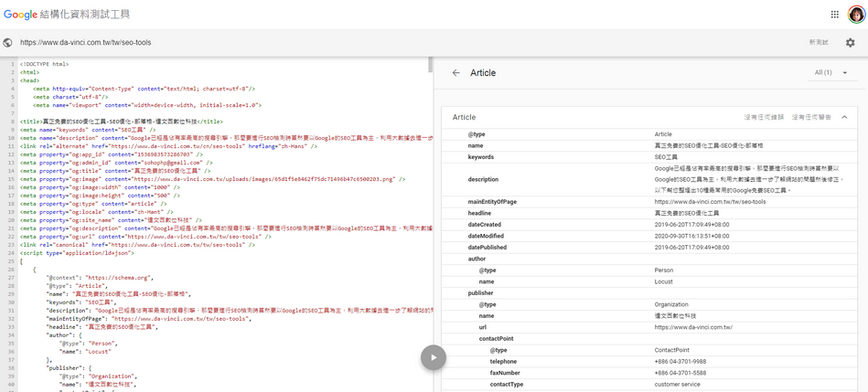Select faxNumber value +886 04-3701-5588
Screen dimensions: 868x392
coord(680,373)
